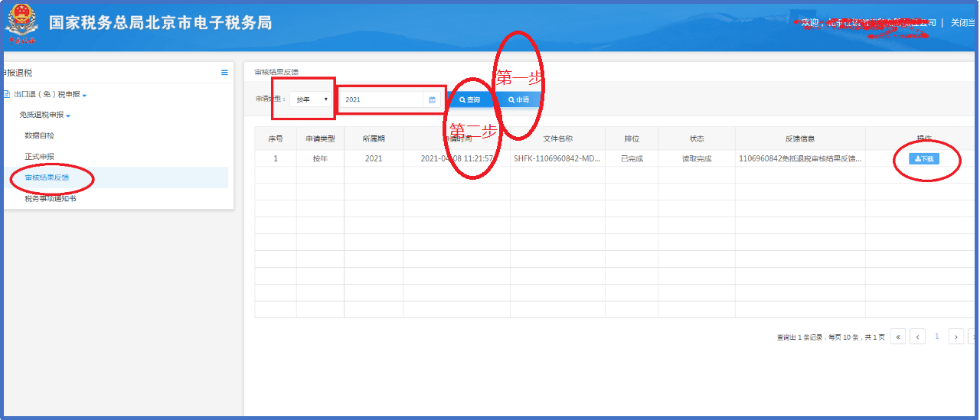This screenshot has width=980, height=420.
Task: Click the tax bureau emblem logo
Action: pos(21,22)
